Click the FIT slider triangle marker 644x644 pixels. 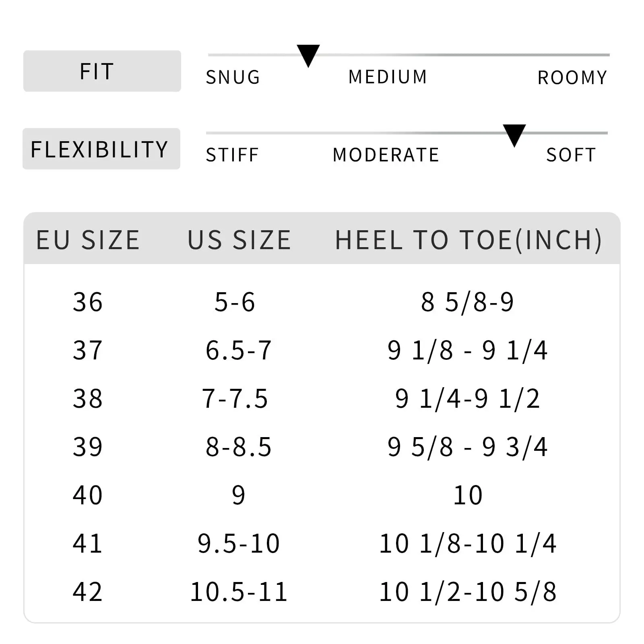308,55
